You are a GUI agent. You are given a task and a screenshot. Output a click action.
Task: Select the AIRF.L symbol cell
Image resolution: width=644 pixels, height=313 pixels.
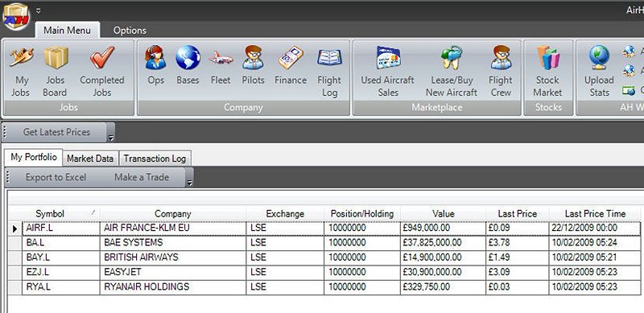tap(61, 228)
